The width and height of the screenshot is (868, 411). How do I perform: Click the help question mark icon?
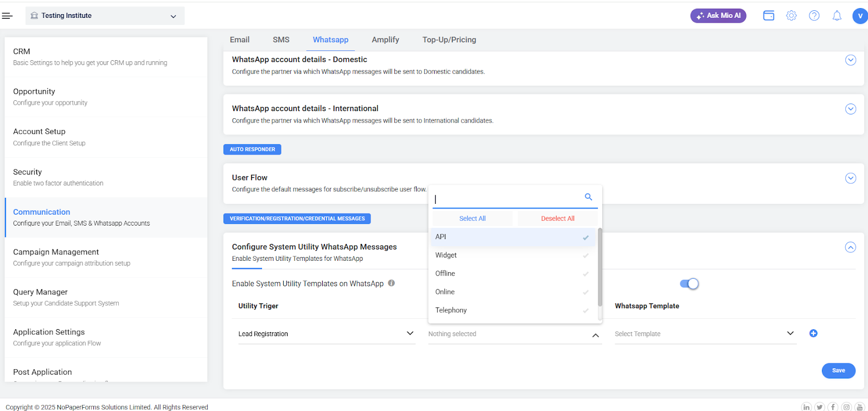pyautogui.click(x=814, y=16)
